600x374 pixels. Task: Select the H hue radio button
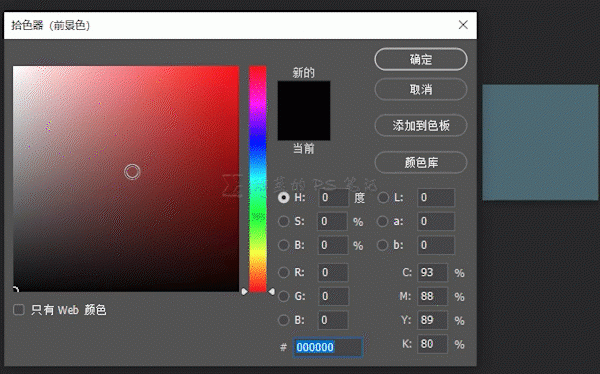[x=284, y=198]
